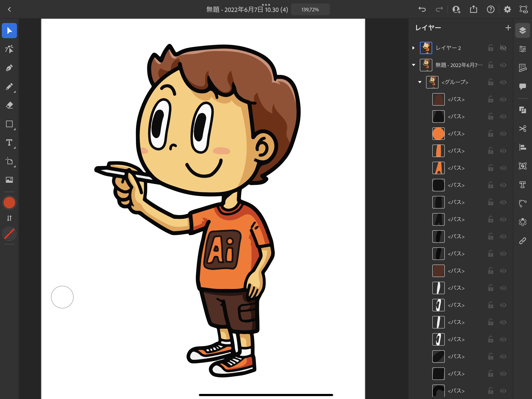This screenshot has width=532, height=399.
Task: Open the zoom percentage 139,72% field
Action: click(310, 10)
